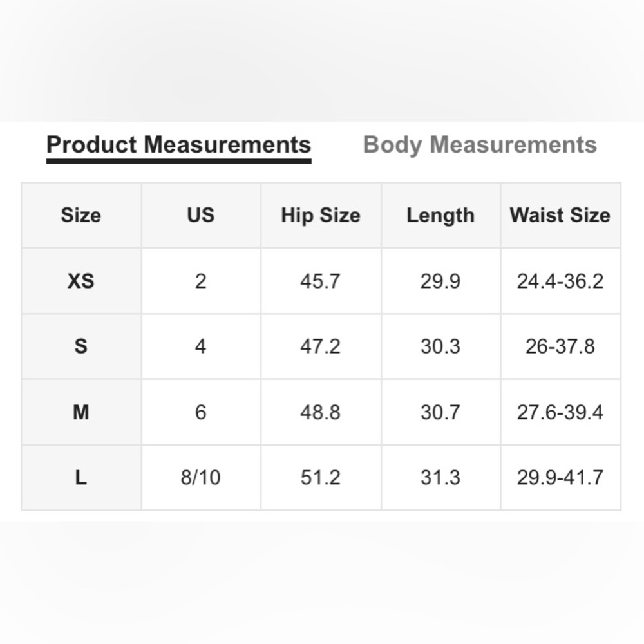Select the S size row label
Screen dimensions: 644x644
click(81, 346)
